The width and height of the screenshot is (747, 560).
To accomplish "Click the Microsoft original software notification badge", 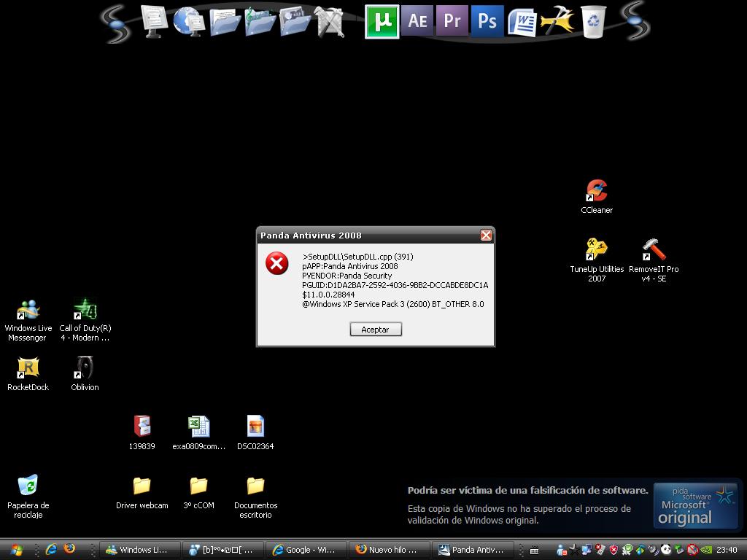I will 695,505.
